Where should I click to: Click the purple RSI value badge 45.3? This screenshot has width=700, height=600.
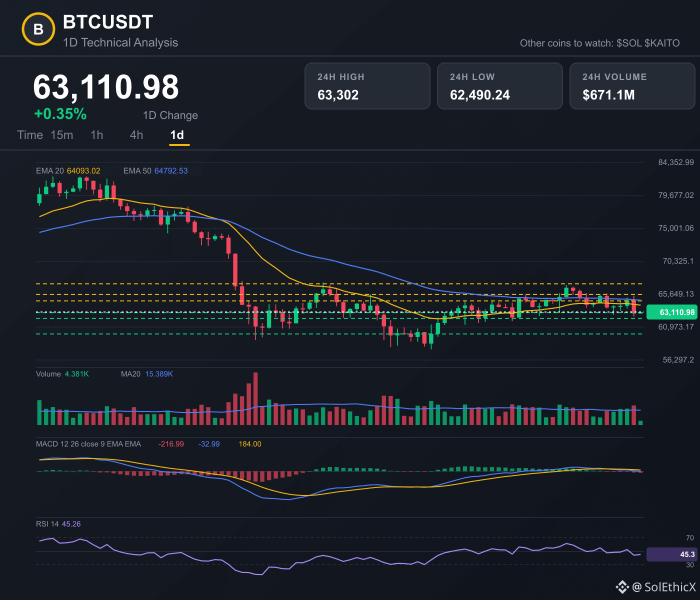click(x=671, y=554)
